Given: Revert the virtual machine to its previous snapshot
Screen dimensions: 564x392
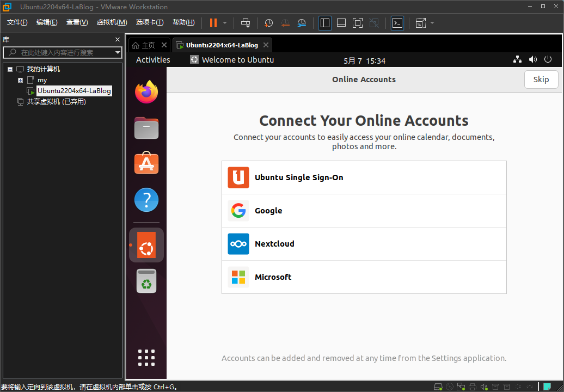Looking at the screenshot, I should pos(285,23).
